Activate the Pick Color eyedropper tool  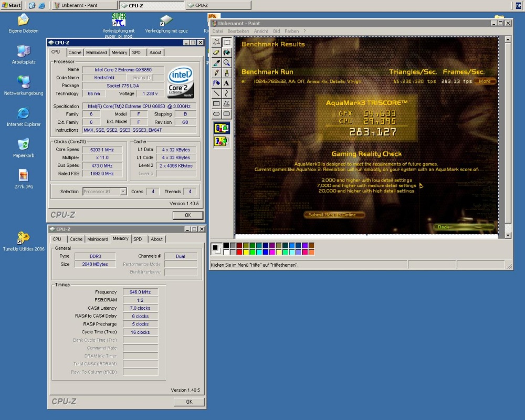click(x=217, y=62)
